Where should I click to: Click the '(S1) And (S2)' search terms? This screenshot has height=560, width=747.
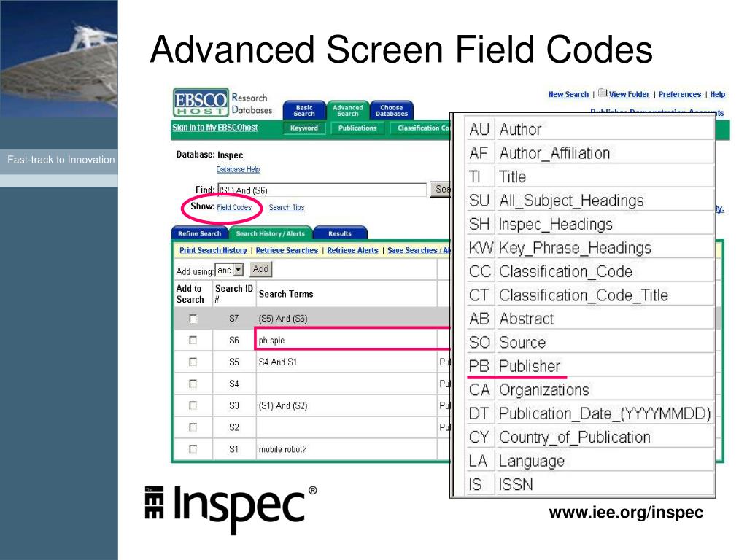pyautogui.click(x=283, y=405)
